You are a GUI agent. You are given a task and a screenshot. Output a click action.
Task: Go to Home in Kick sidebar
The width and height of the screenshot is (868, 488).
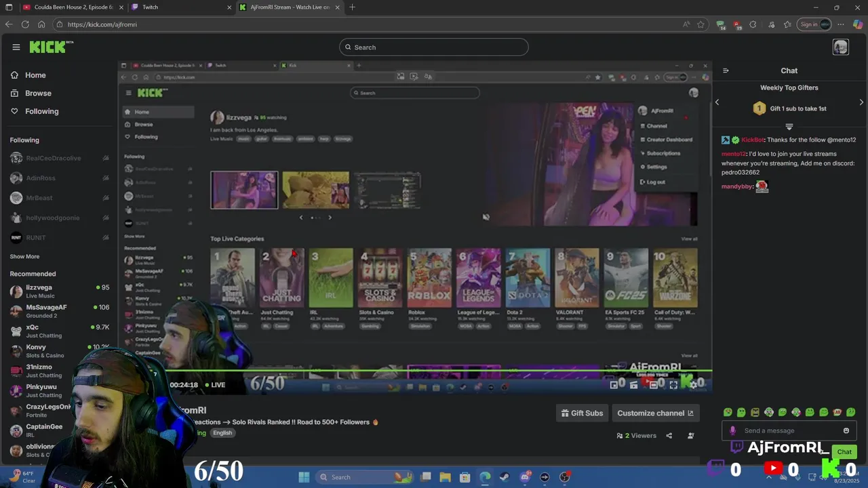point(35,75)
